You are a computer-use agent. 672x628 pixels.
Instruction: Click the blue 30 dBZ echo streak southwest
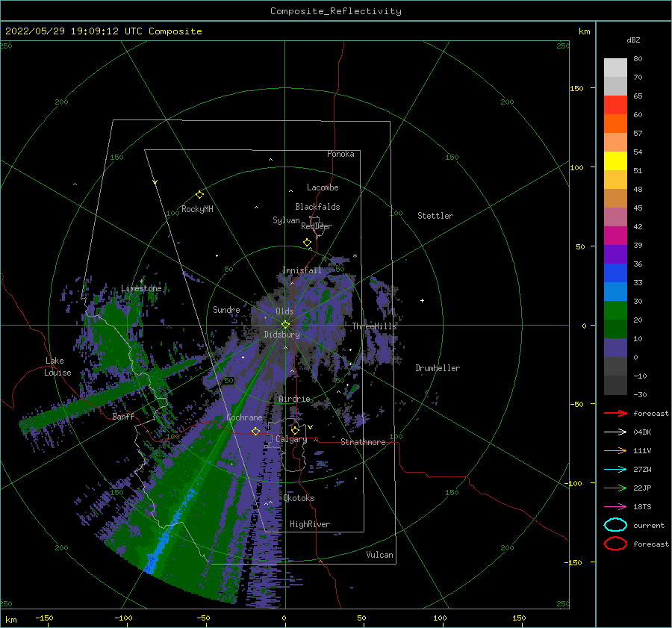click(x=167, y=536)
